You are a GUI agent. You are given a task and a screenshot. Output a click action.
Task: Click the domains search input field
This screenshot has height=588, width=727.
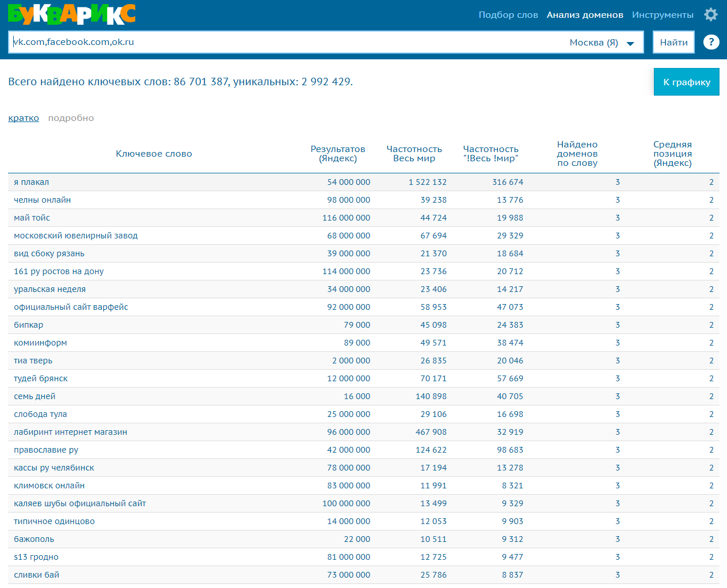tap(288, 42)
